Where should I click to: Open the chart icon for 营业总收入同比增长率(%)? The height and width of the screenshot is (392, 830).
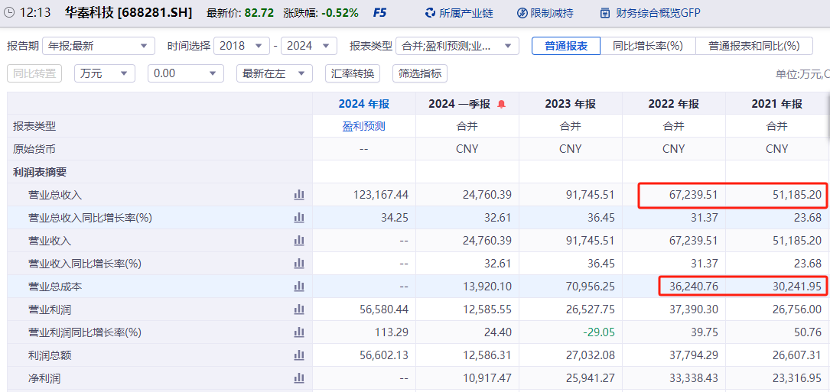[299, 217]
